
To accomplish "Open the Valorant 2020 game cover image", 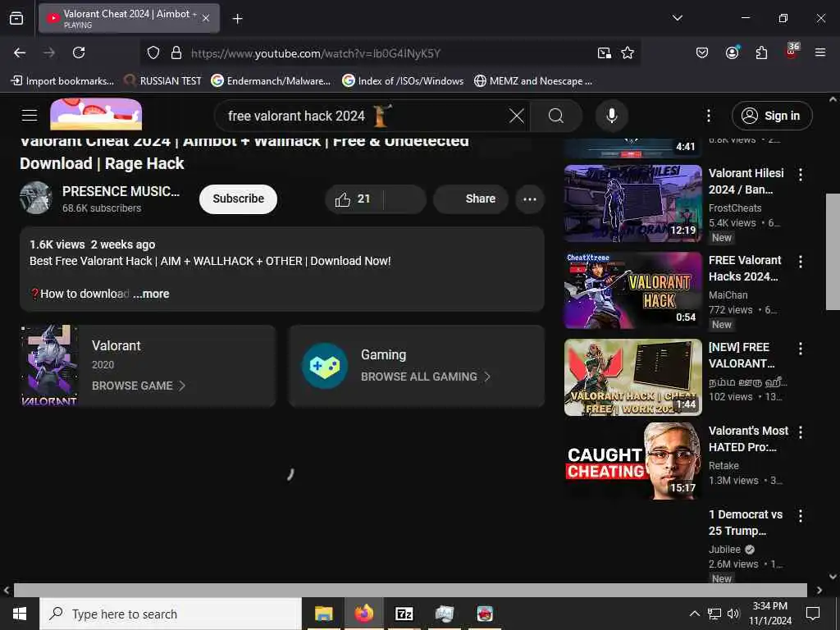I will click(x=49, y=365).
